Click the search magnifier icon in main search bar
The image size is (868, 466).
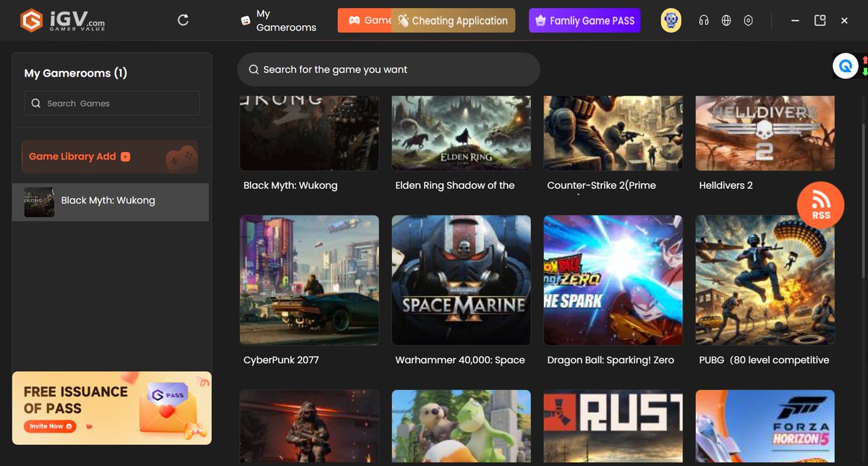(x=254, y=69)
